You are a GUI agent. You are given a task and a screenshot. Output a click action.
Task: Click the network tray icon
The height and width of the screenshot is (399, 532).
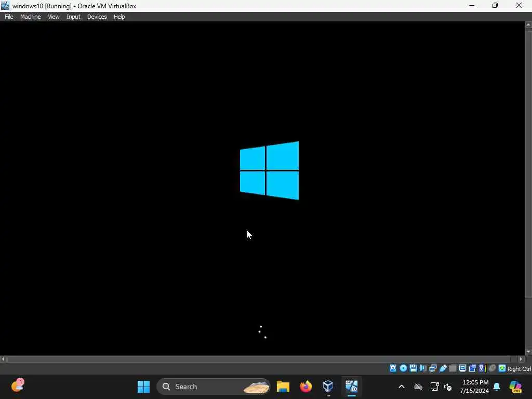[x=434, y=387]
